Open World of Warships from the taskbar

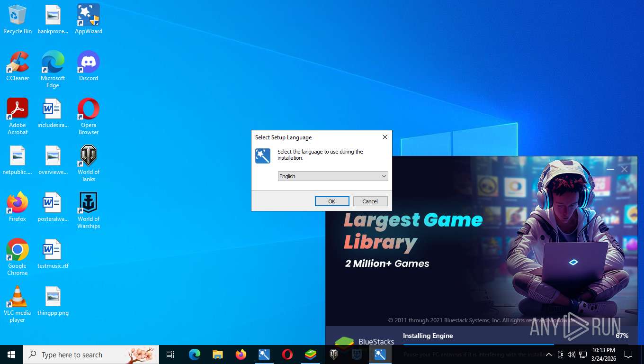tap(357, 355)
